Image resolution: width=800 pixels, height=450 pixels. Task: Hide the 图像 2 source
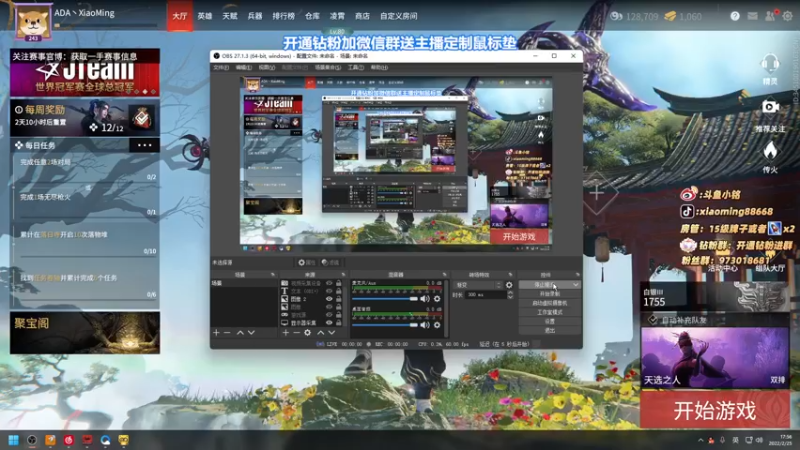[x=329, y=299]
